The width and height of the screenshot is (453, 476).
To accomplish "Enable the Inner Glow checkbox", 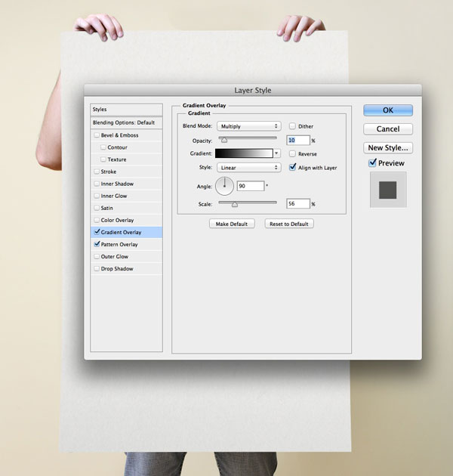I will coord(97,196).
